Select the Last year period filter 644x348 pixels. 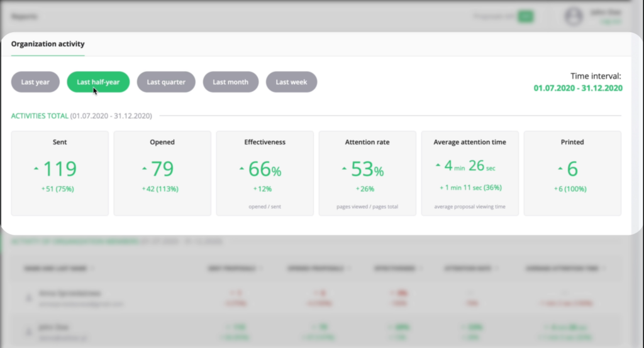(x=35, y=82)
